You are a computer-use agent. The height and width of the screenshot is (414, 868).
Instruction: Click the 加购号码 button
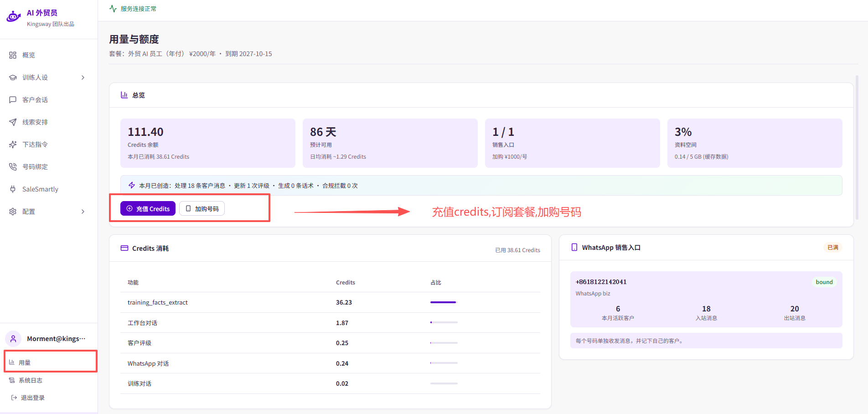click(202, 208)
